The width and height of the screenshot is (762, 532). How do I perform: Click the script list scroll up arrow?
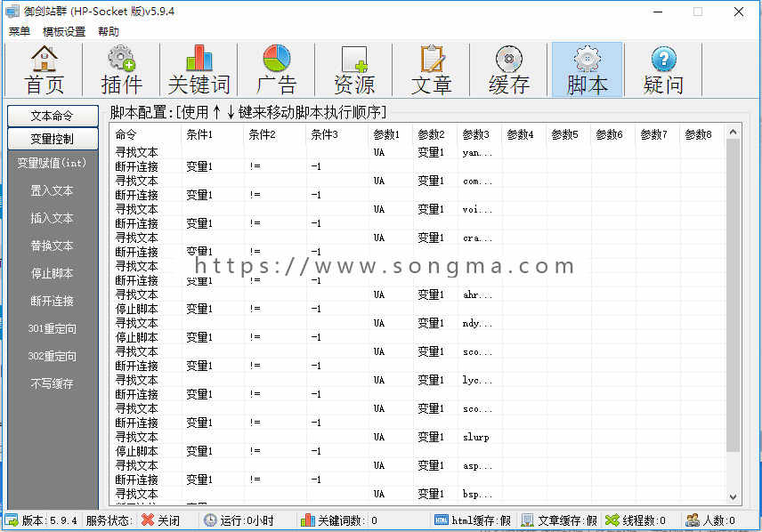tap(734, 132)
